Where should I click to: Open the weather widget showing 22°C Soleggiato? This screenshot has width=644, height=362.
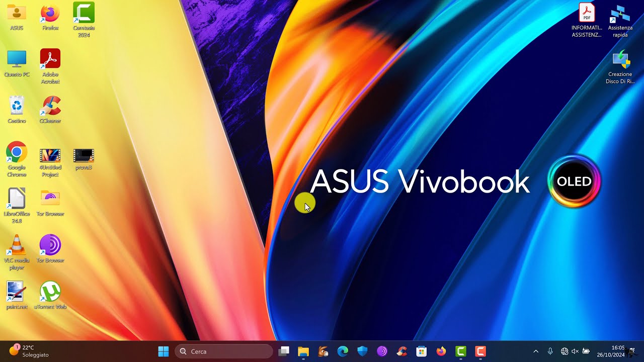point(29,351)
